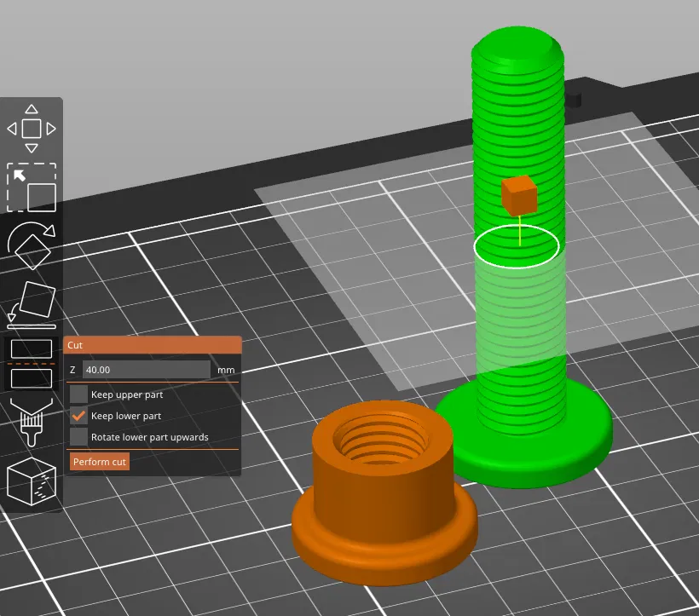Select the Paint-on supports brush tool
This screenshot has width=699, height=616.
click(32, 422)
